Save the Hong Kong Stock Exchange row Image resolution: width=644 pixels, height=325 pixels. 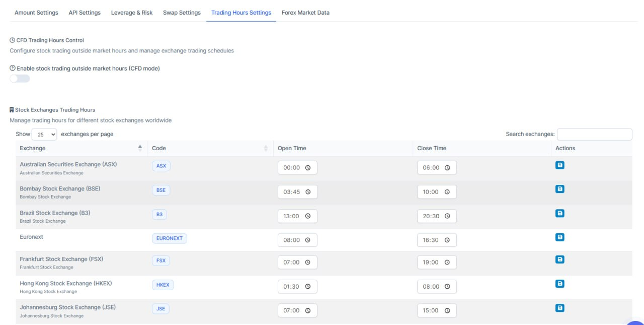pyautogui.click(x=559, y=284)
